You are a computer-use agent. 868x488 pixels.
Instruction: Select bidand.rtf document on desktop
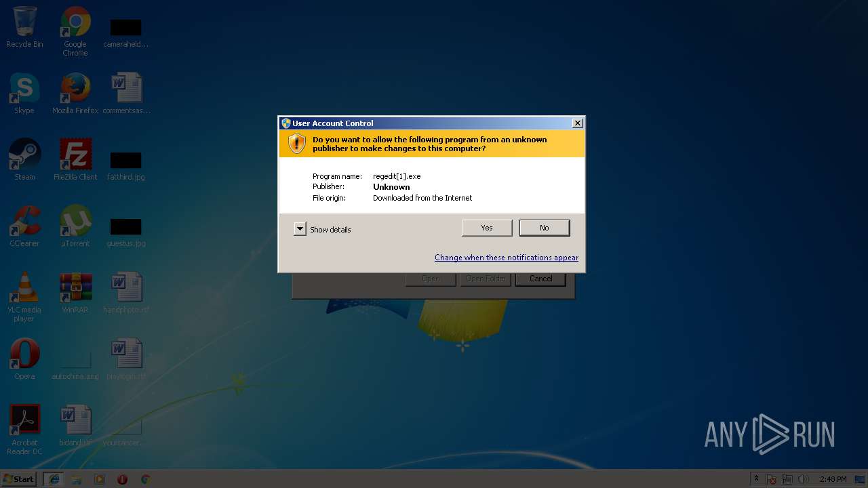coord(75,426)
